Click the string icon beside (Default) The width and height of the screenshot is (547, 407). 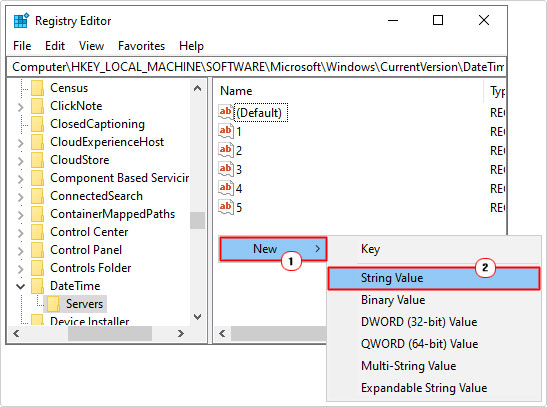click(x=226, y=112)
